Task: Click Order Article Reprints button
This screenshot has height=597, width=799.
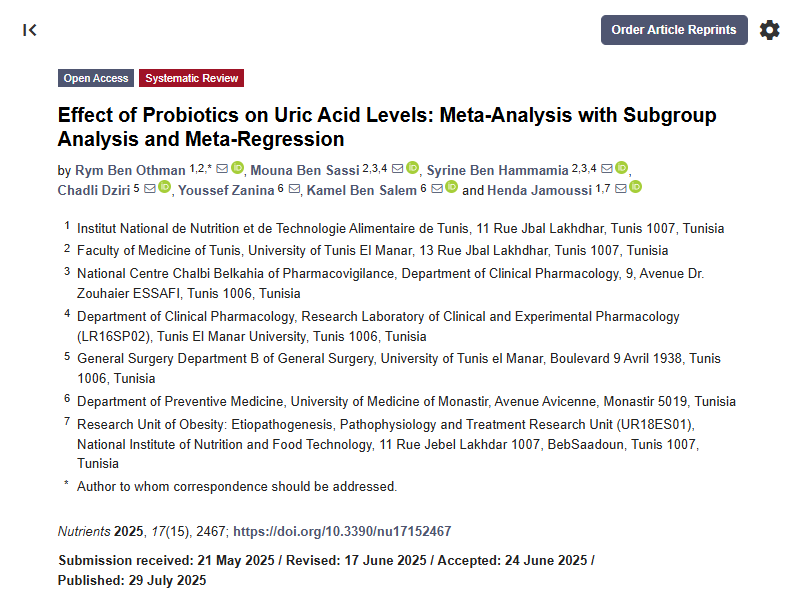Action: [674, 30]
